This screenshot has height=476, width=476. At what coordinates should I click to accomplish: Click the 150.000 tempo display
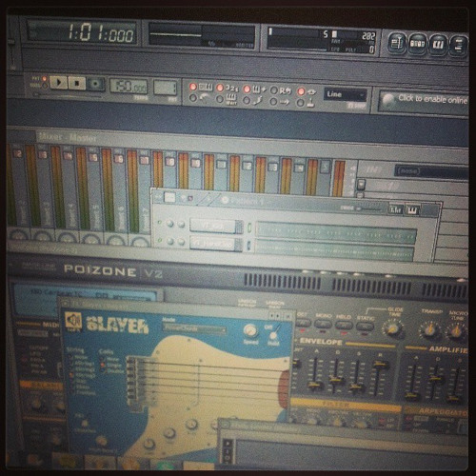click(x=129, y=86)
